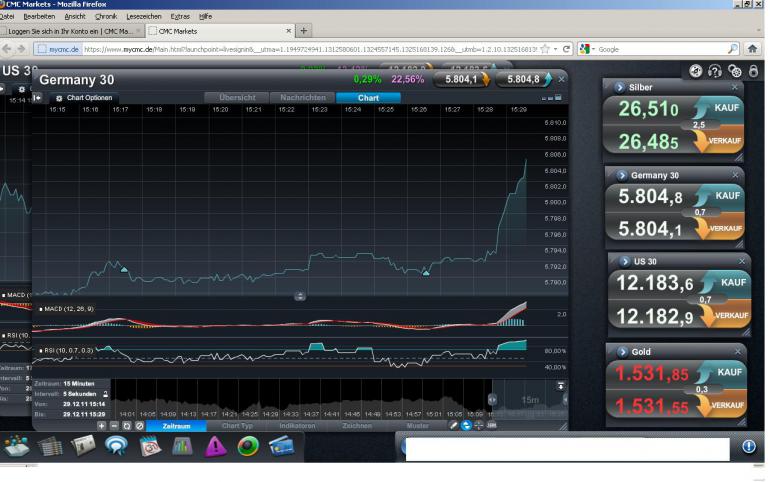Click the reset circle-slash chart icon
This screenshot has height=482, width=770.
click(139, 426)
